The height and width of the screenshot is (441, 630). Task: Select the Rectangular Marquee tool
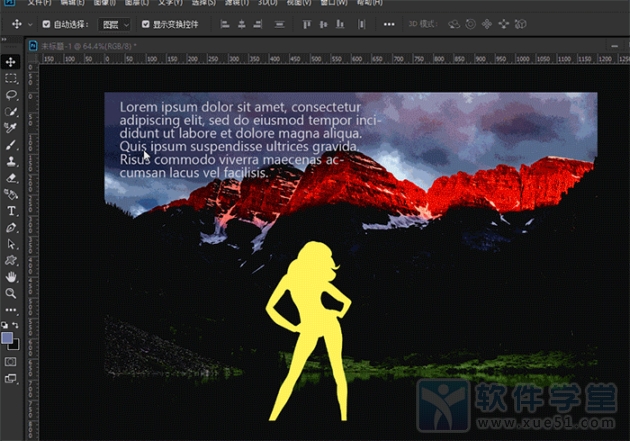coord(10,78)
